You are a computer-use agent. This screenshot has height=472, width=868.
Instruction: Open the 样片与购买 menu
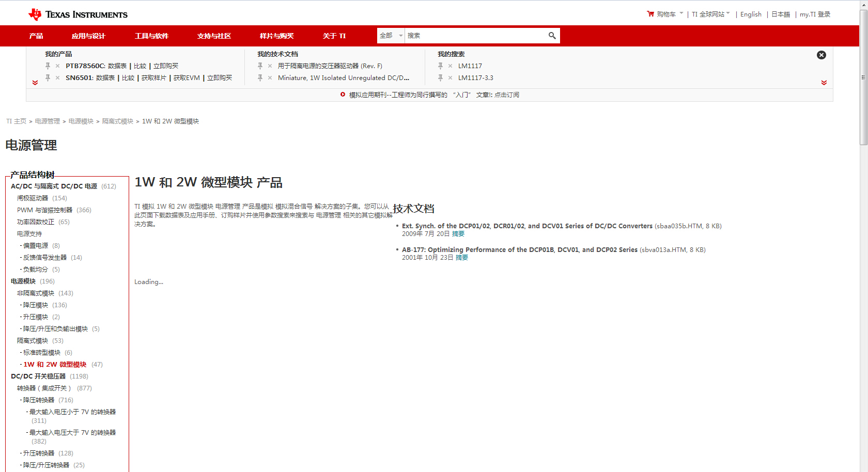(276, 36)
